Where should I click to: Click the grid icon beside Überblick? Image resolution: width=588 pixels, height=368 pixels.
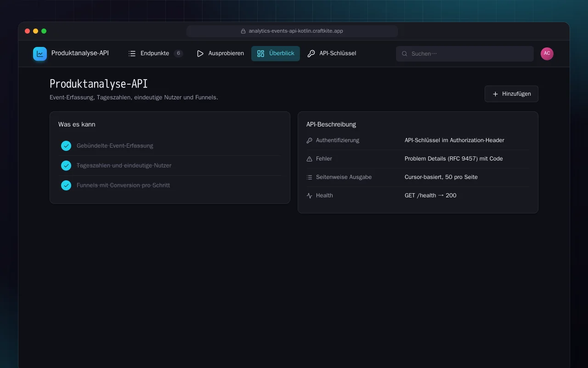pyautogui.click(x=261, y=53)
